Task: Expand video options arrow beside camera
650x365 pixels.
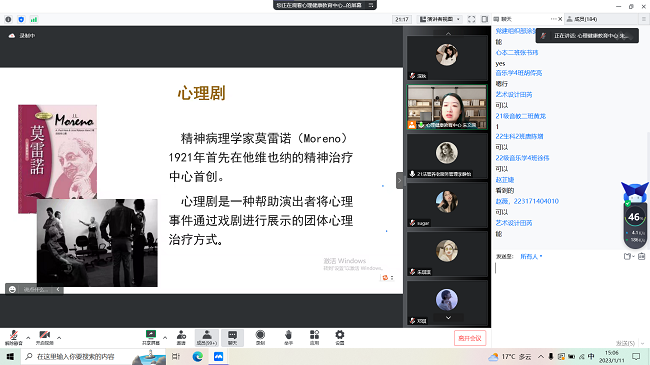Action: (59, 338)
